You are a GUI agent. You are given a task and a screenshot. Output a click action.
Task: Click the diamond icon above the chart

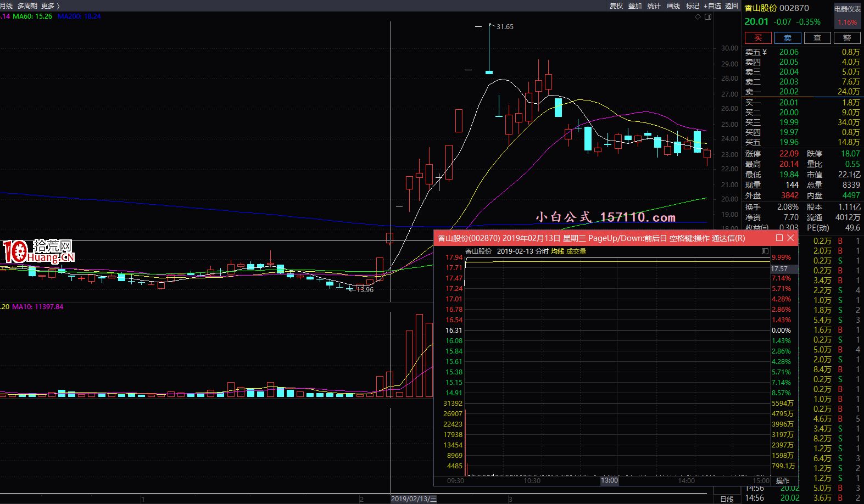[x=698, y=17]
